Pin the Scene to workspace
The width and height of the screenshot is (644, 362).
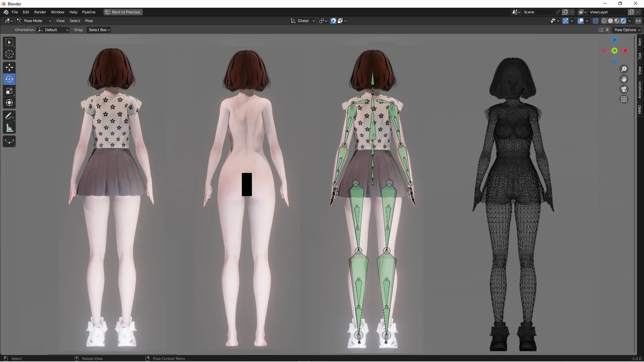pos(558,12)
